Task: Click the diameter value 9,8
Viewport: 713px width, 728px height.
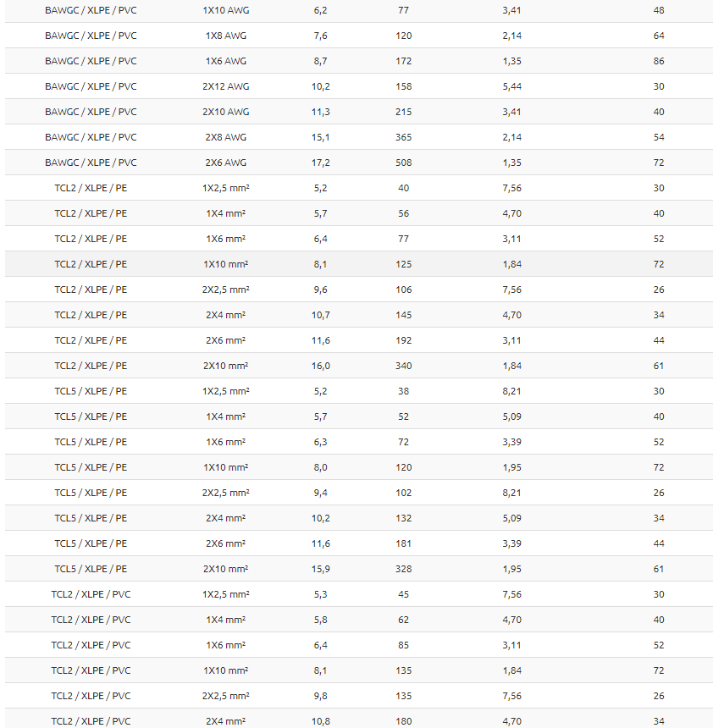Action: click(320, 696)
